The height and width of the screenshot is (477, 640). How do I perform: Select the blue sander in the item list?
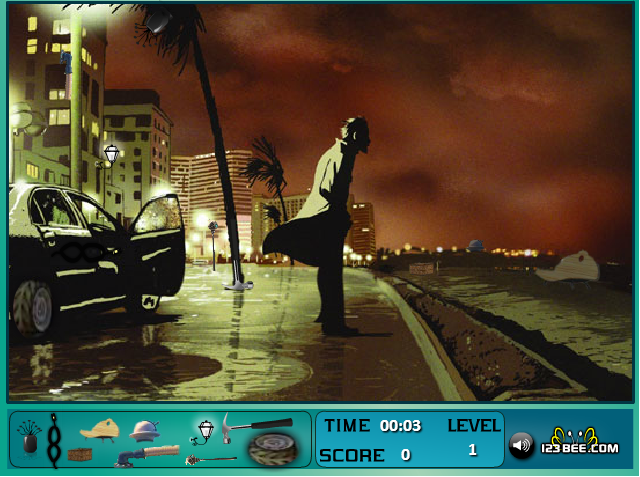[147, 456]
